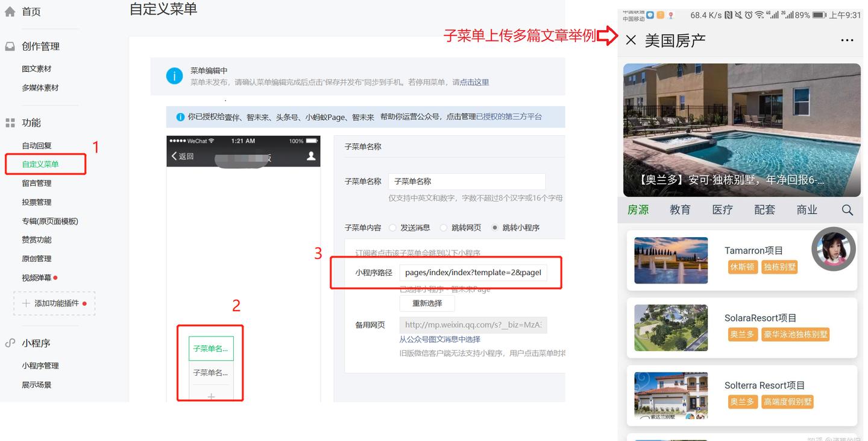The image size is (868, 441).
Task: Click the 备用网页 URL field
Action: tap(473, 325)
